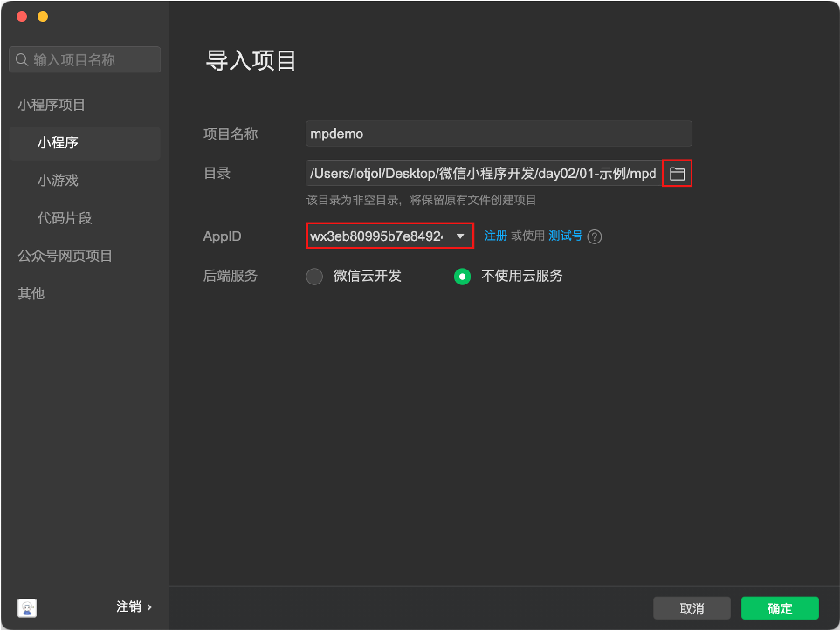Click the 测试号 link
Viewport: 840px width, 630px height.
click(565, 236)
